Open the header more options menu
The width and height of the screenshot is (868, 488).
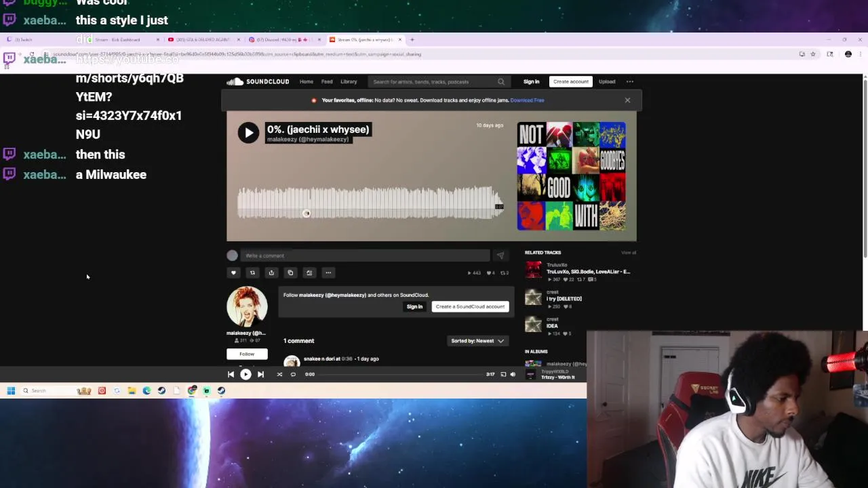click(x=630, y=81)
